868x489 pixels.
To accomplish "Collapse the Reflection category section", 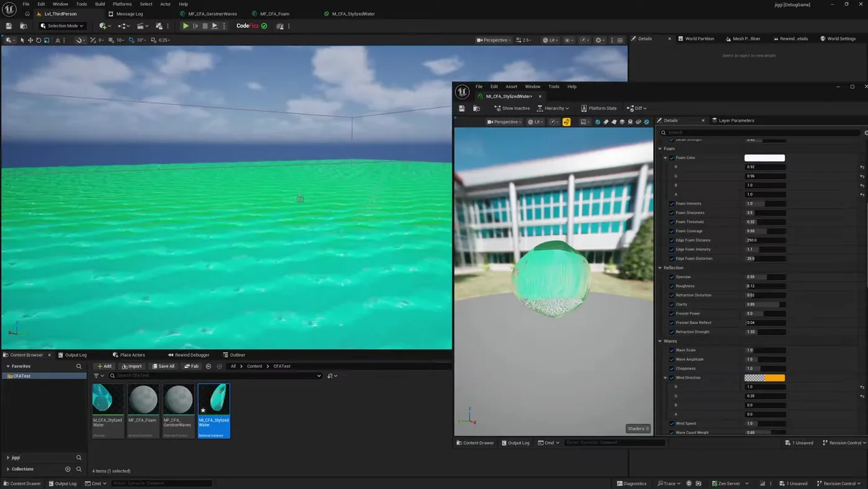I will tap(660, 268).
